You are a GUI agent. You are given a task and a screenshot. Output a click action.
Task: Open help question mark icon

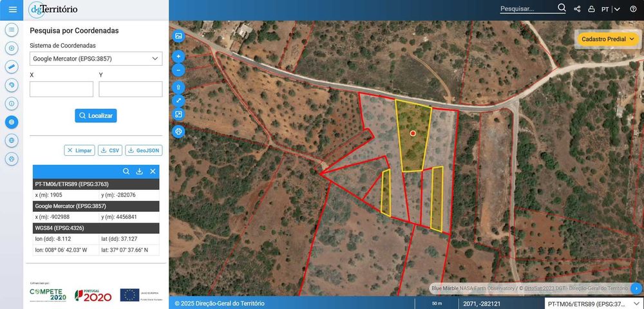tap(633, 9)
